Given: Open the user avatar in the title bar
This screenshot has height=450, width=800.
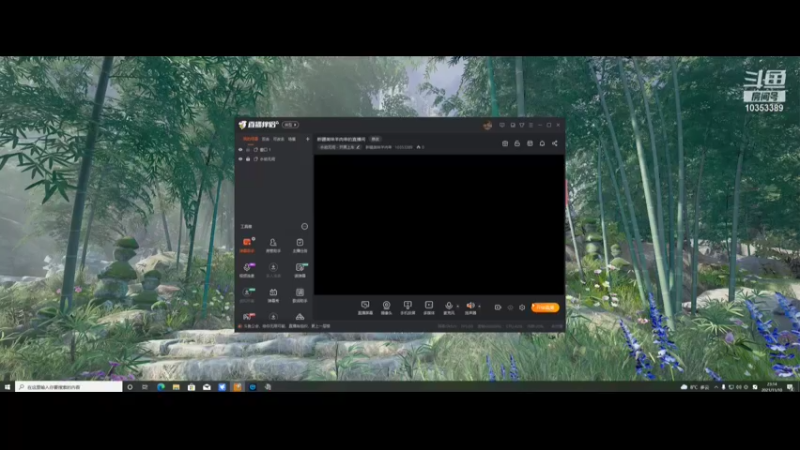Looking at the screenshot, I should [487, 125].
